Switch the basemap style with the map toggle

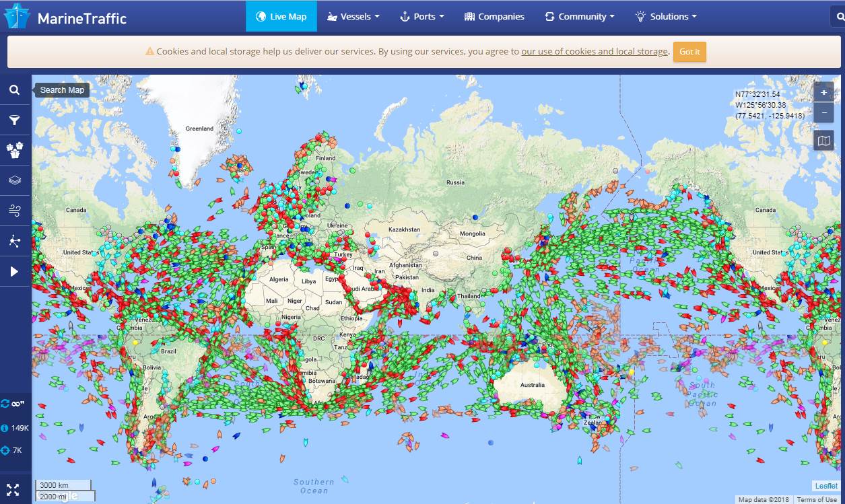(x=823, y=140)
